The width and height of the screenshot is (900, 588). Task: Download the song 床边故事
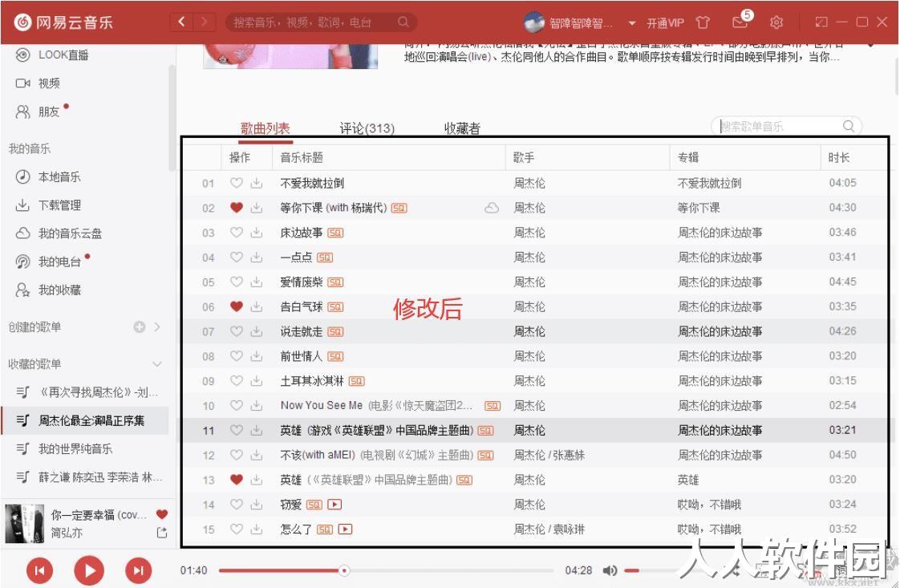click(256, 233)
